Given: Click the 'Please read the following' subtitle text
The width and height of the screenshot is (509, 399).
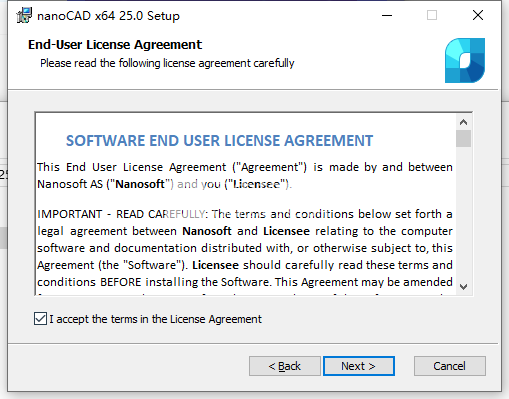Looking at the screenshot, I should click(167, 63).
